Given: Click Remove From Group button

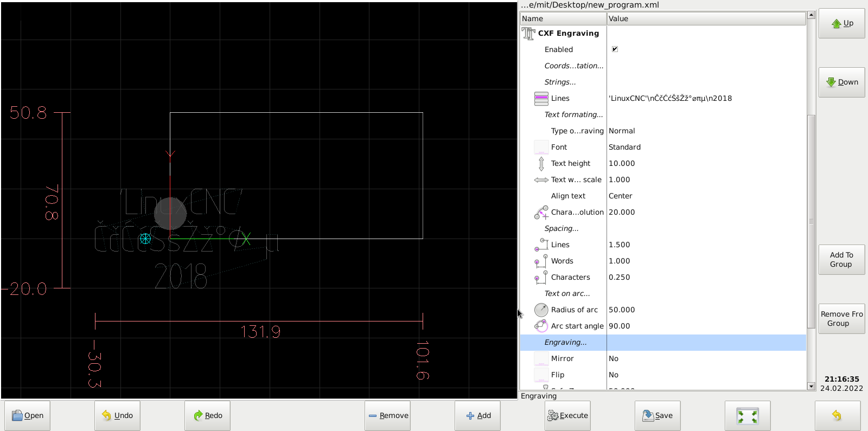Looking at the screenshot, I should [841, 319].
